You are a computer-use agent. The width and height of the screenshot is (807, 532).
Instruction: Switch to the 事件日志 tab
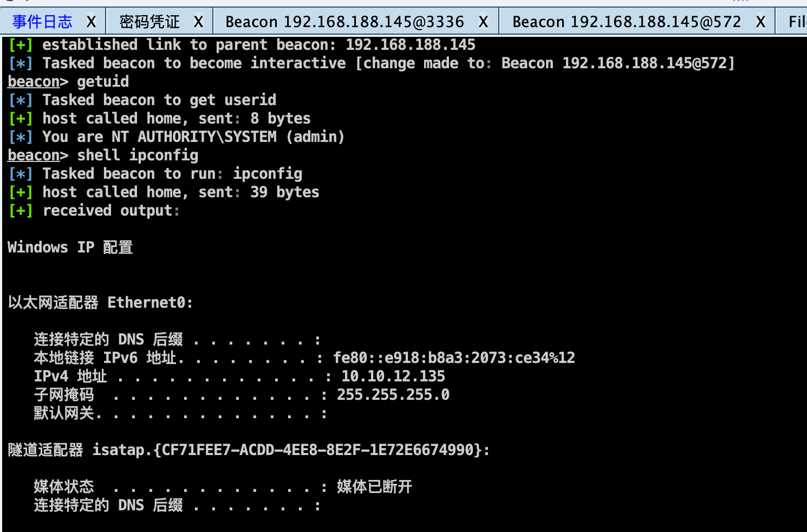[42, 22]
